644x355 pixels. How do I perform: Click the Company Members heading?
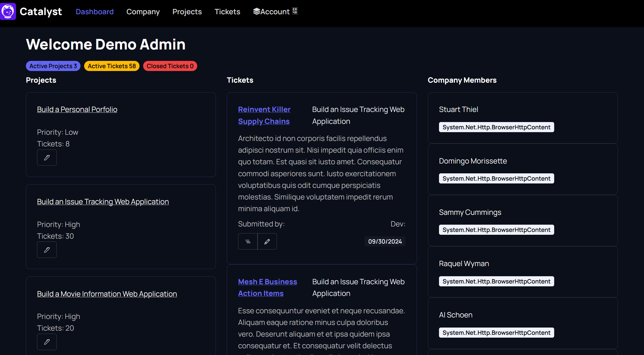coord(462,80)
